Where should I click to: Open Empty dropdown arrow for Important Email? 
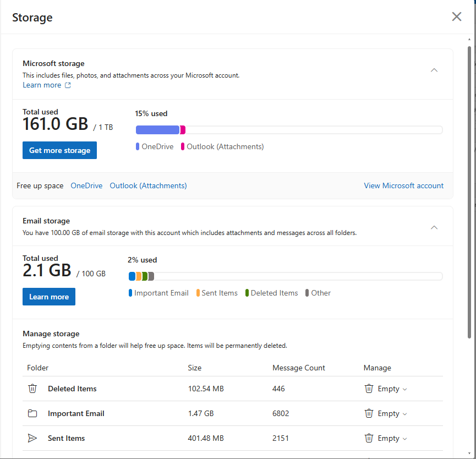pyautogui.click(x=404, y=414)
